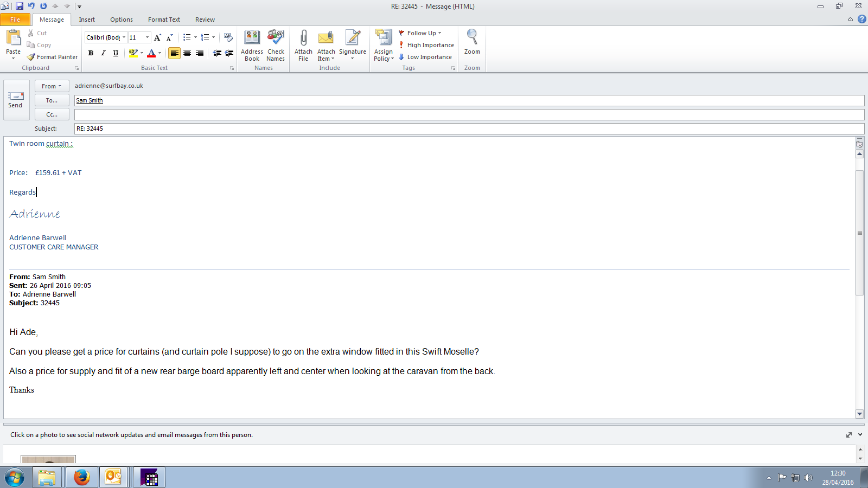Expand the bullet style dropdown arrow

click(x=195, y=37)
